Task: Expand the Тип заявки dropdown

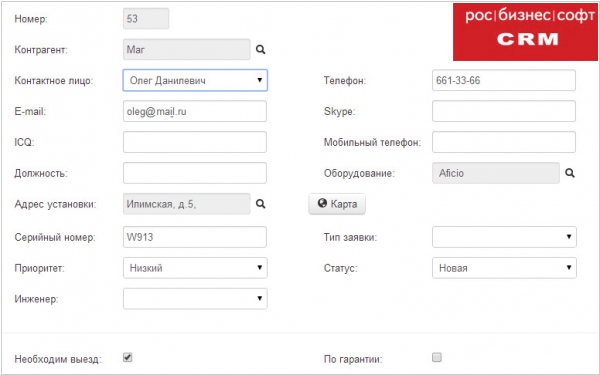Action: pyautogui.click(x=504, y=237)
